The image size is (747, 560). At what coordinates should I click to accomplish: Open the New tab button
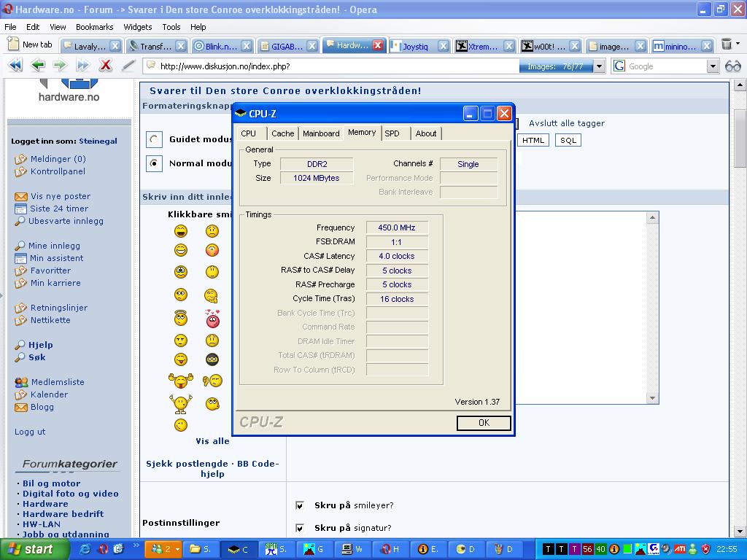[x=31, y=44]
